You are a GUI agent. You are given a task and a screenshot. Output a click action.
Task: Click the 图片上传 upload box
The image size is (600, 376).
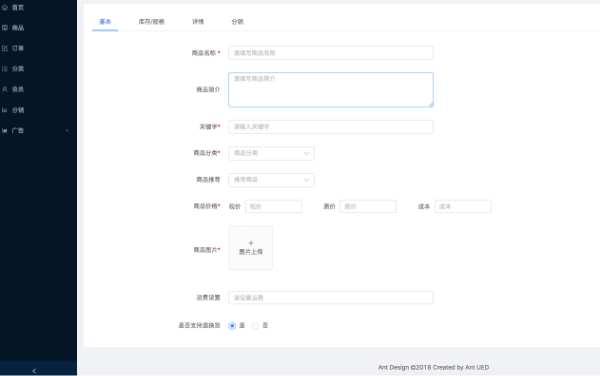251,247
